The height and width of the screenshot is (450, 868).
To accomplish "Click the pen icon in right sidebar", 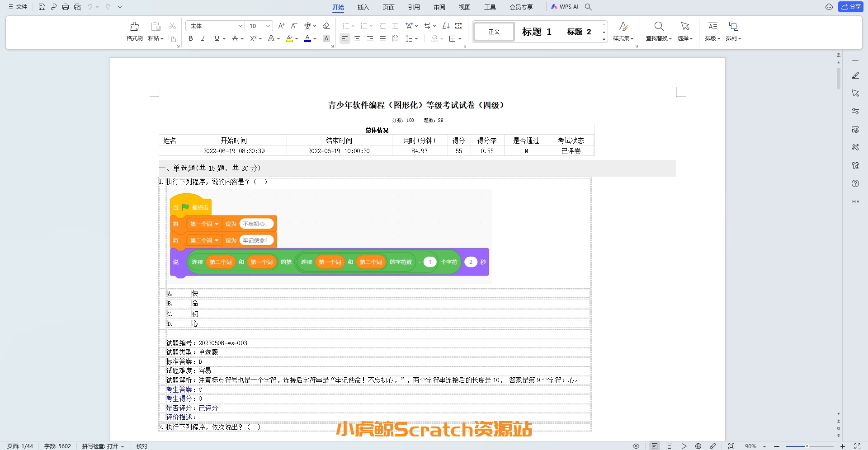I will click(855, 75).
